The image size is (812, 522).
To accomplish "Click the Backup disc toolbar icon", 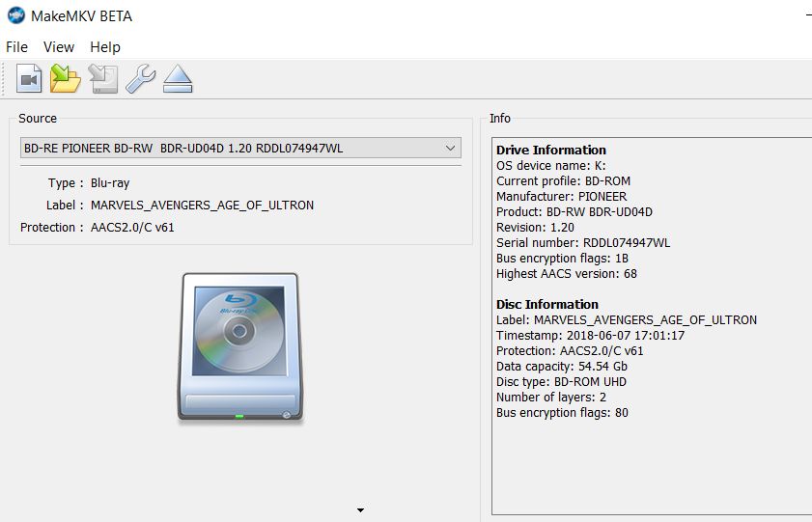I will [x=103, y=78].
